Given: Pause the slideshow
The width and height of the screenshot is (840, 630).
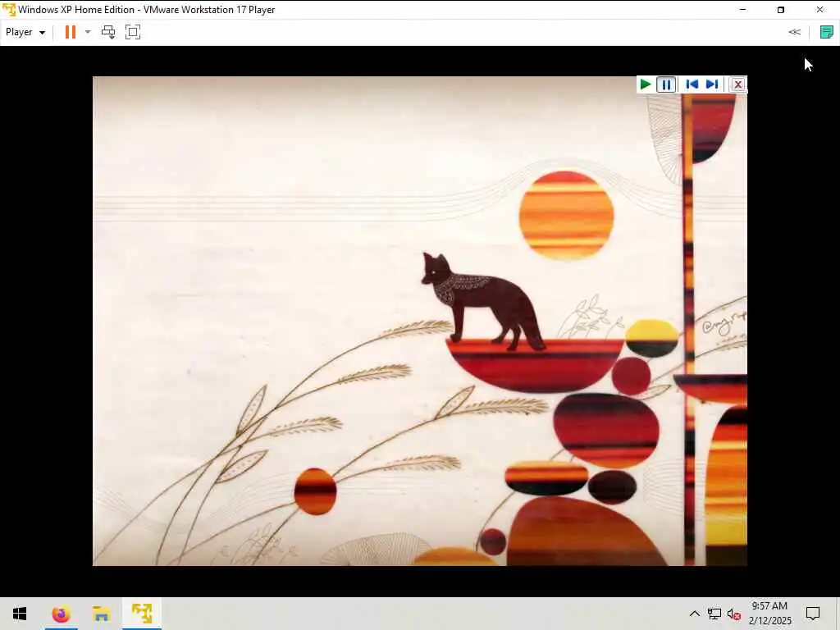Looking at the screenshot, I should click(x=666, y=84).
